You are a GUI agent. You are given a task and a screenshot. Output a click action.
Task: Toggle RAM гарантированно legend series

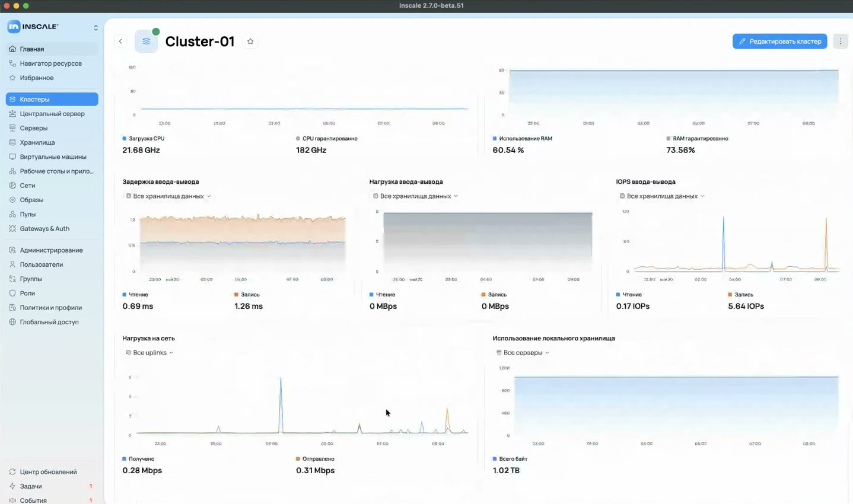tap(697, 139)
